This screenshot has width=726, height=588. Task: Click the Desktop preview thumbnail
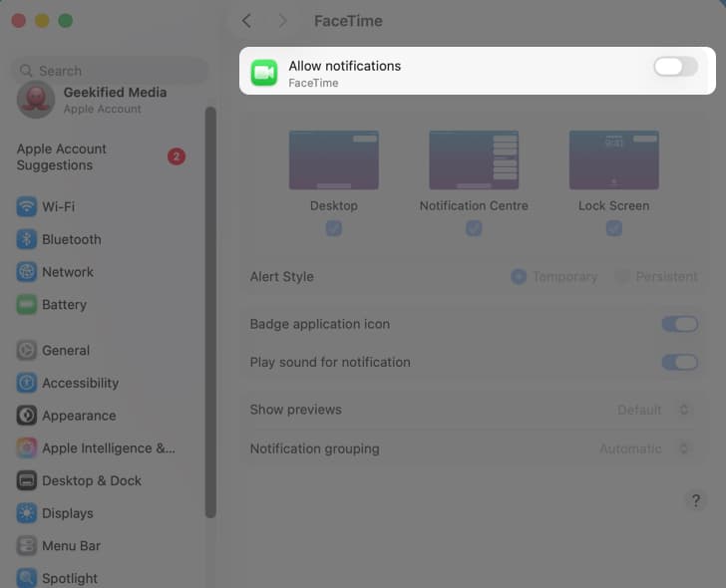coord(334,160)
